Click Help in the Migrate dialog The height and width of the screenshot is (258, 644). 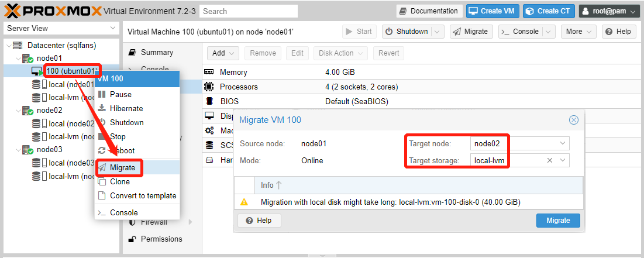click(259, 221)
